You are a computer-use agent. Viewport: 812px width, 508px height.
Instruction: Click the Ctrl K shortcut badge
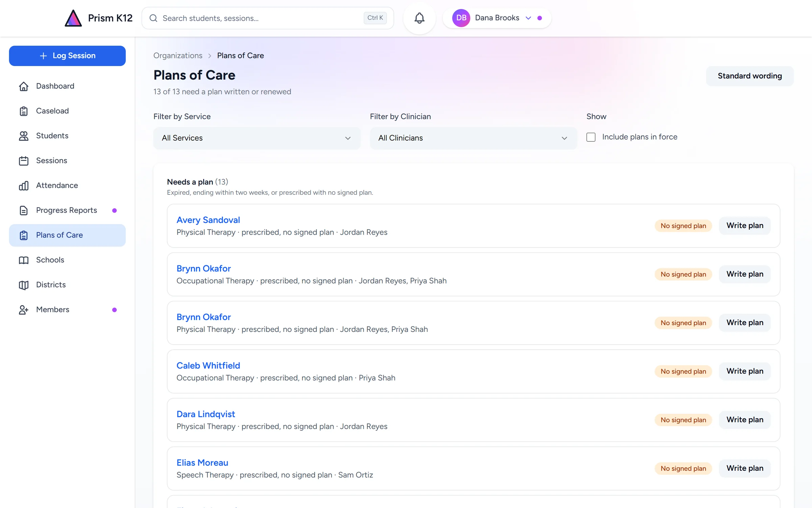375,18
